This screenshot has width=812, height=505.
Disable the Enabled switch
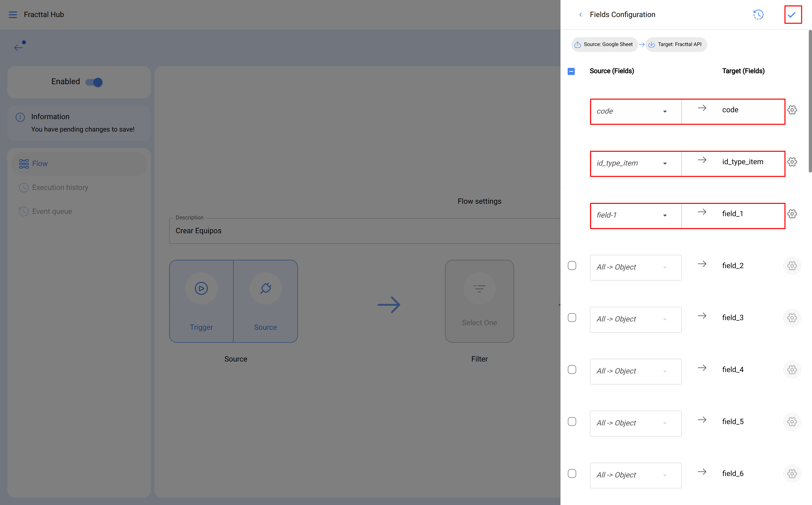[x=94, y=82]
